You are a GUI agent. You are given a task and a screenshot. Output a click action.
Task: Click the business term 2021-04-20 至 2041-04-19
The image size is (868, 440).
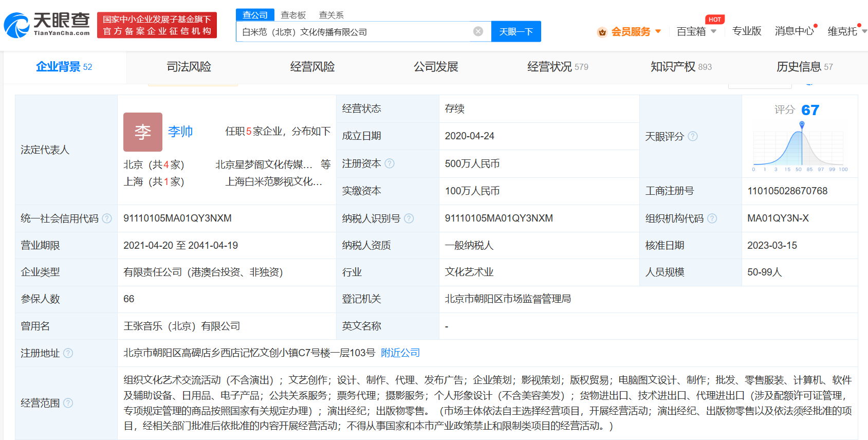[180, 246]
